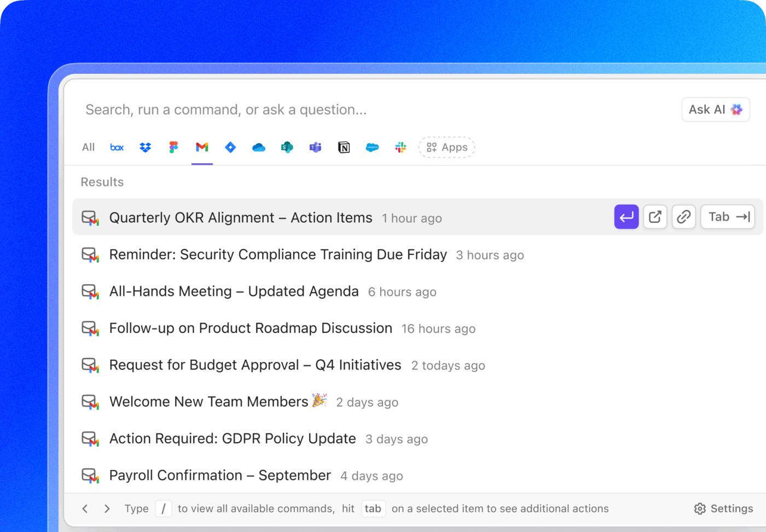This screenshot has width=766, height=532.
Task: Click Gmail icon beside Welcome New Team row
Action: 90,402
